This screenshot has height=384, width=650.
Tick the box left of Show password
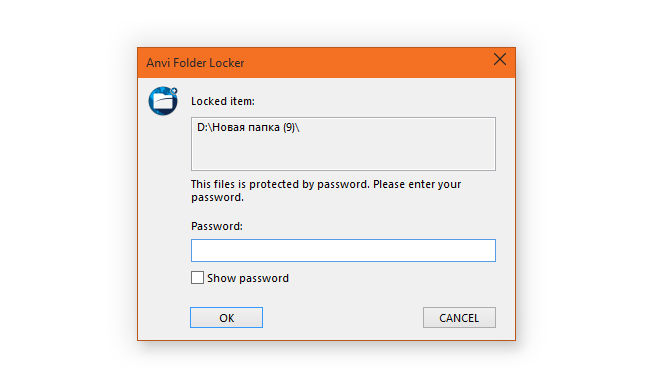(x=197, y=277)
